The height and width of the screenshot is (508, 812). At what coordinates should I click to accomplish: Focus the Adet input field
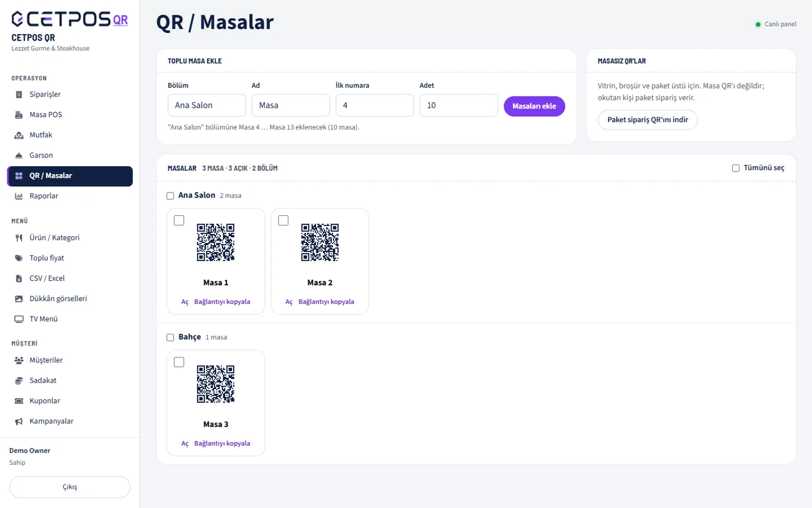pyautogui.click(x=459, y=105)
